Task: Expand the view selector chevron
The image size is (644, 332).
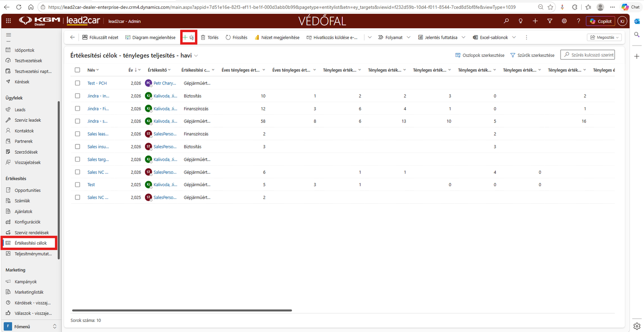Action: tap(196, 56)
